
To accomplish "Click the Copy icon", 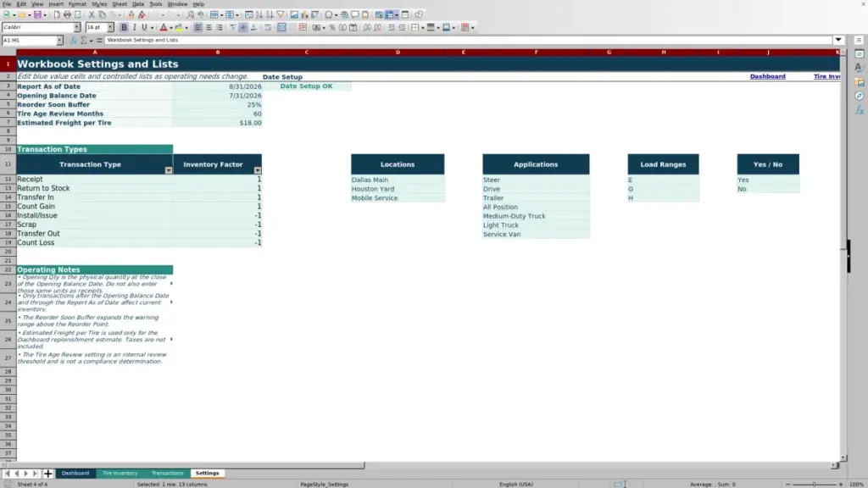I will 102,15.
